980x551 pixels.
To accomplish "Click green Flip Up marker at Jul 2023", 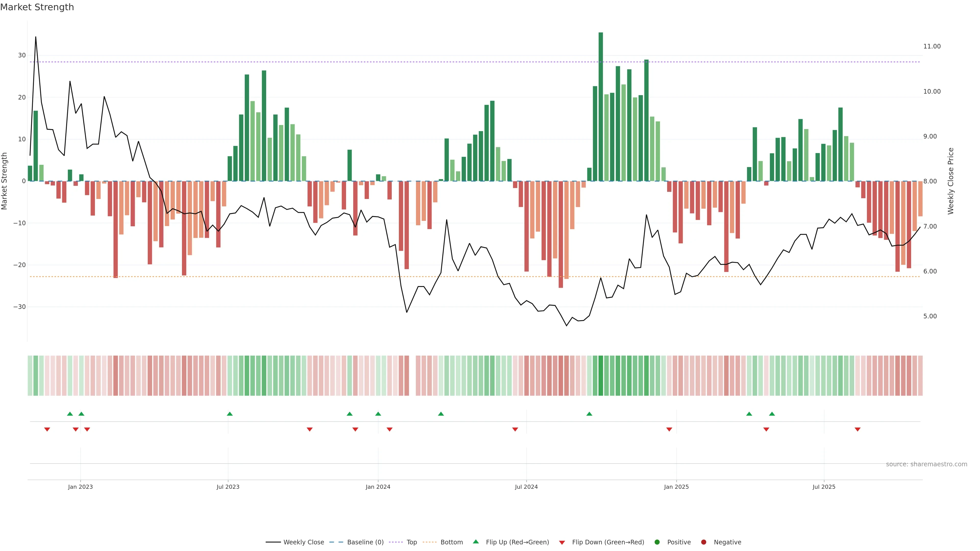I will click(230, 414).
